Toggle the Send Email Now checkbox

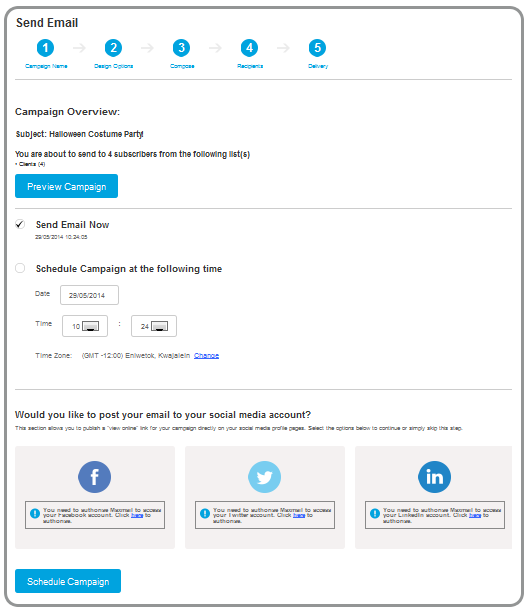tap(20, 224)
